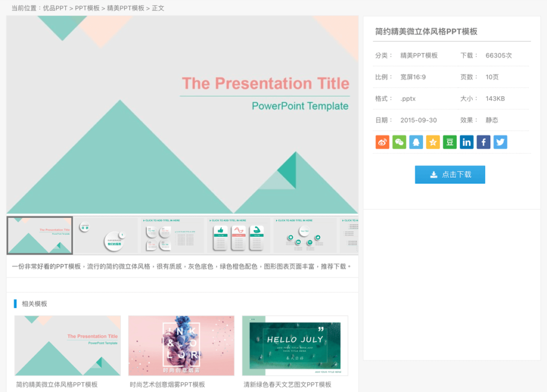The height and width of the screenshot is (392, 547).
Task: Open HELLO JULY template thumbnail
Action: click(x=295, y=346)
